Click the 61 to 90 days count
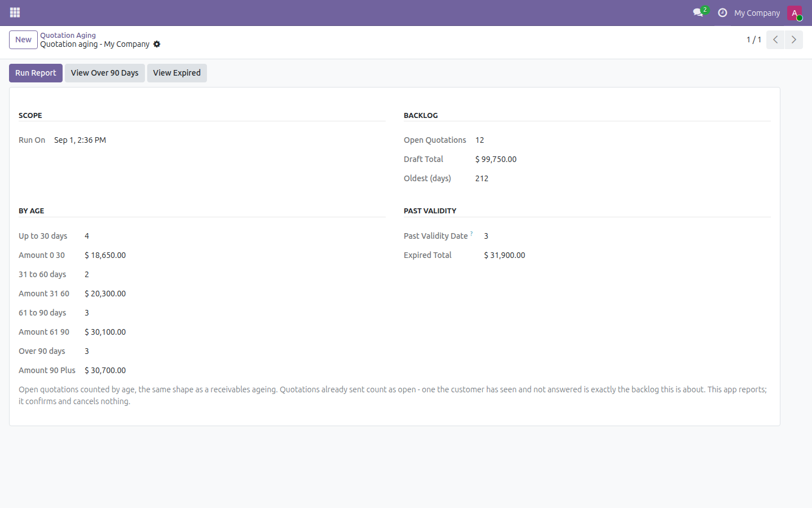This screenshot has width=812, height=508. pyautogui.click(x=87, y=313)
